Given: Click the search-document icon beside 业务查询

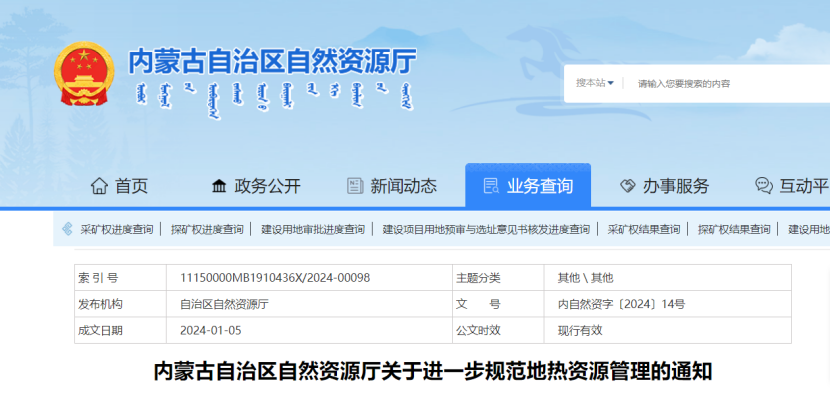Looking at the screenshot, I should tap(491, 186).
